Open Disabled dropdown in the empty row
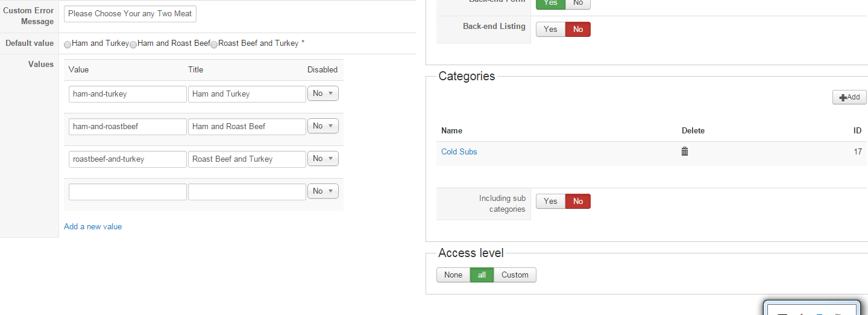This screenshot has height=315, width=868. [x=323, y=191]
